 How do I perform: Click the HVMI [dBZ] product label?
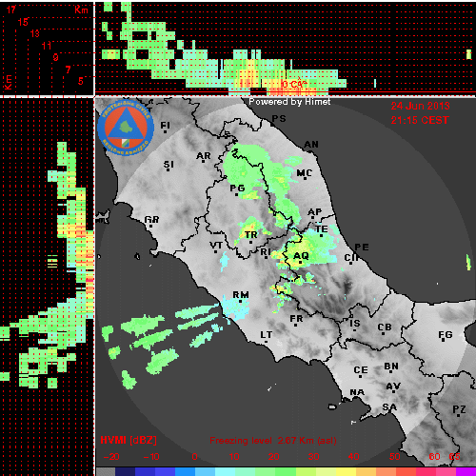[129, 440]
